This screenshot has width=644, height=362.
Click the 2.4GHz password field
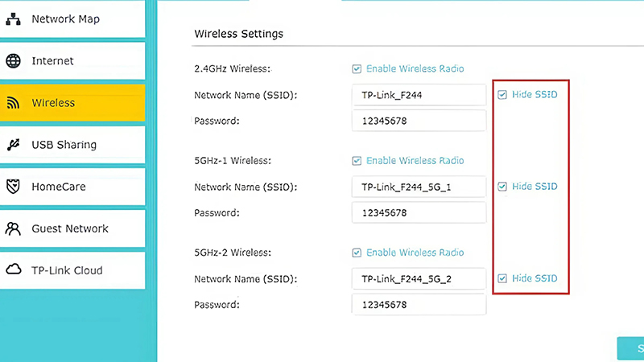(x=419, y=121)
